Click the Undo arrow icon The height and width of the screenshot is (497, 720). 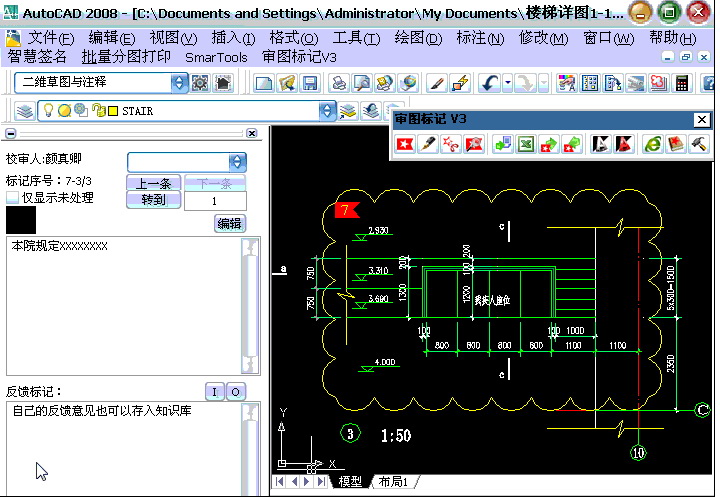tap(490, 83)
